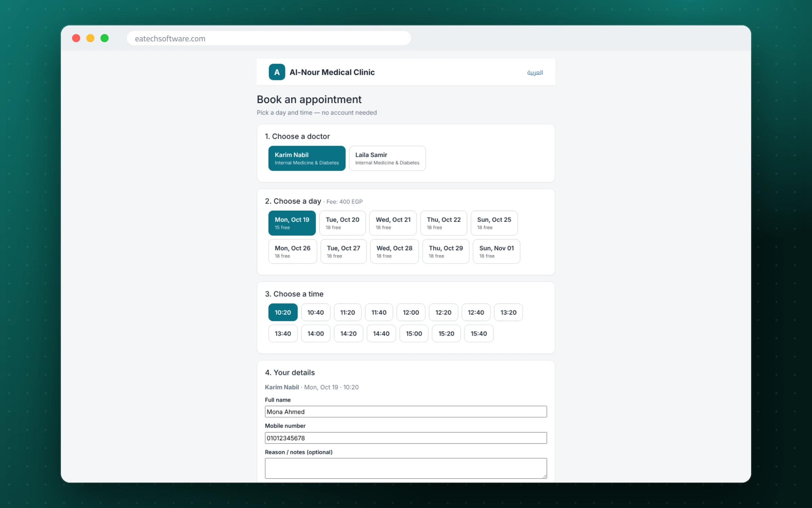
Task: Focus the Mobile number field
Action: click(x=406, y=438)
